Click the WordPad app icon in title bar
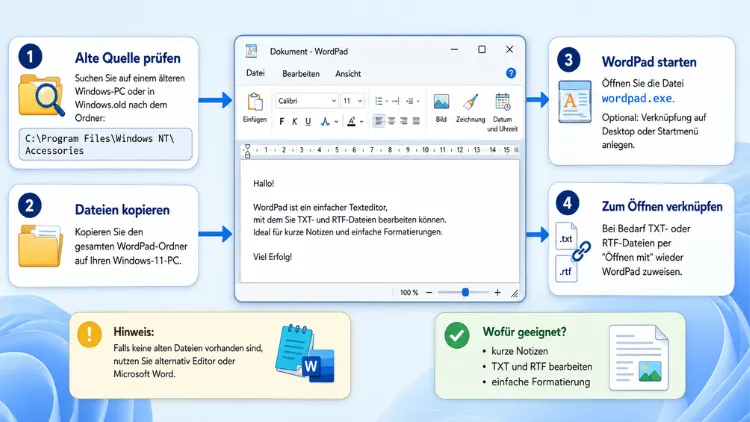Screen dimensions: 750x422 point(251,51)
